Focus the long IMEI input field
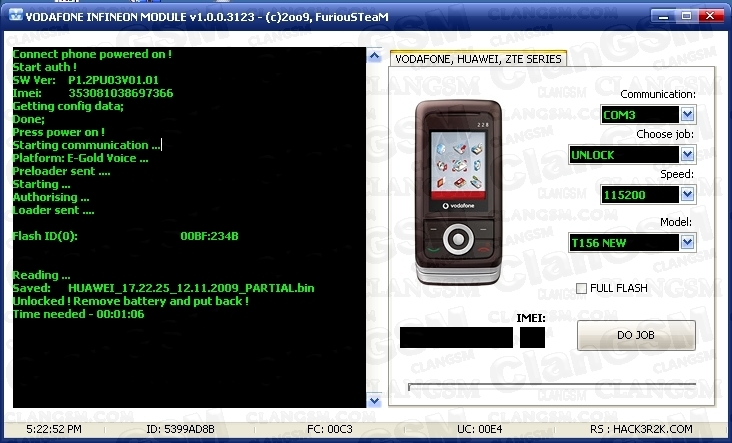Screen dimensions: 732x443 456,337
